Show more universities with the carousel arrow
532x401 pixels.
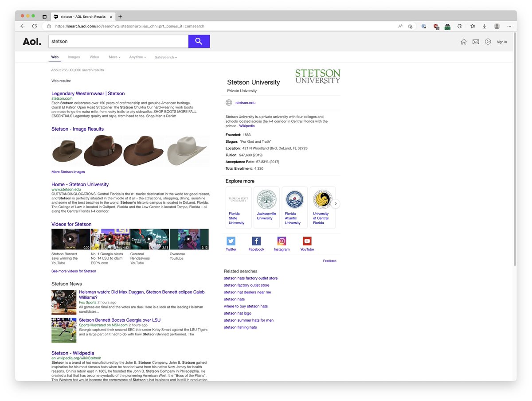coord(336,204)
